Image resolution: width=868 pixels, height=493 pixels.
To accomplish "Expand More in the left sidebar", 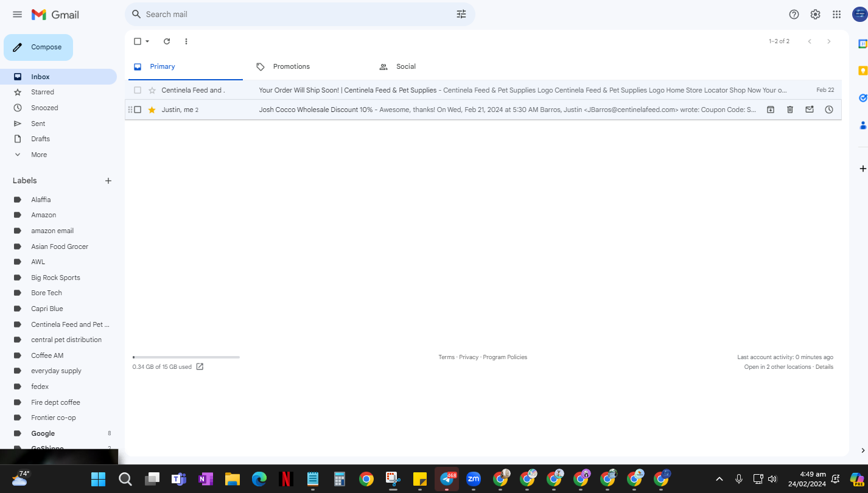I will point(39,155).
